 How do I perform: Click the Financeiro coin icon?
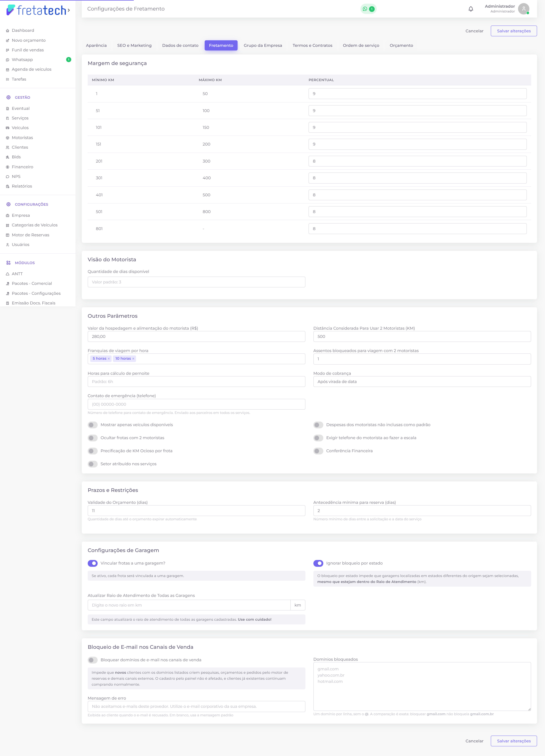(x=8, y=167)
